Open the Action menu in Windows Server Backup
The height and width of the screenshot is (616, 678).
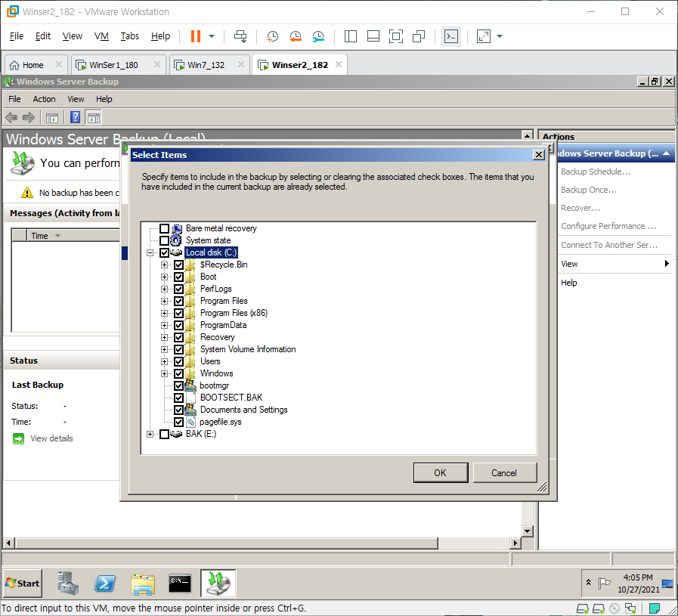[x=44, y=99]
